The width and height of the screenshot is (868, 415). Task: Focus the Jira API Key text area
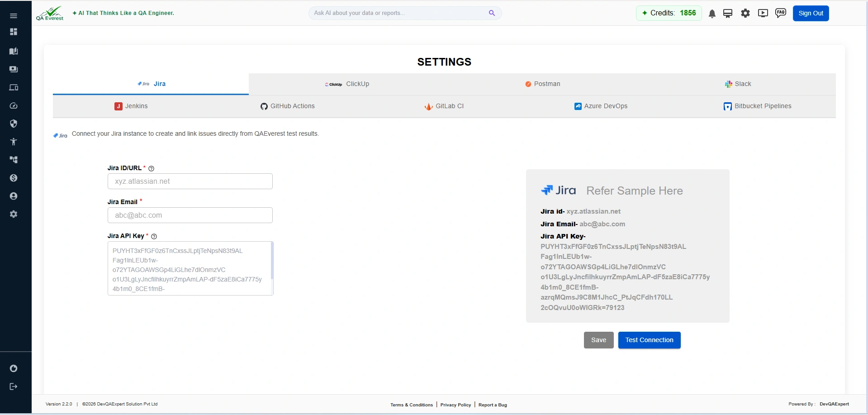190,268
